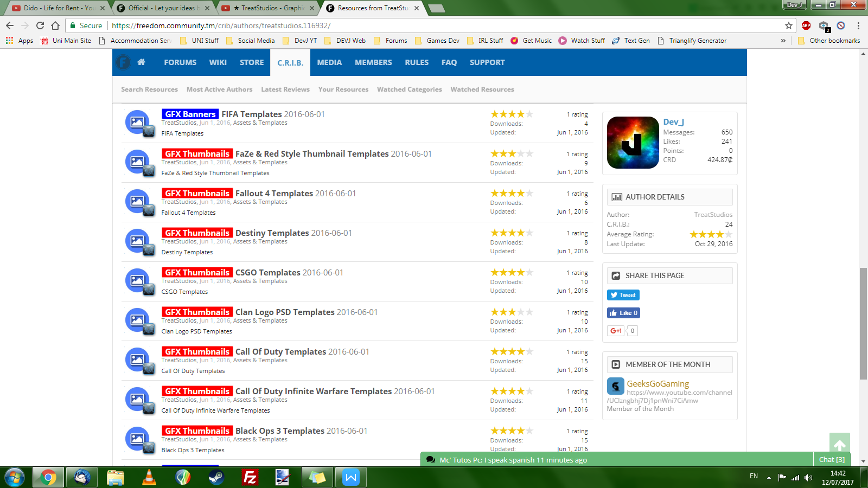868x488 pixels.
Task: Bookmark this page with star icon
Action: tap(788, 25)
